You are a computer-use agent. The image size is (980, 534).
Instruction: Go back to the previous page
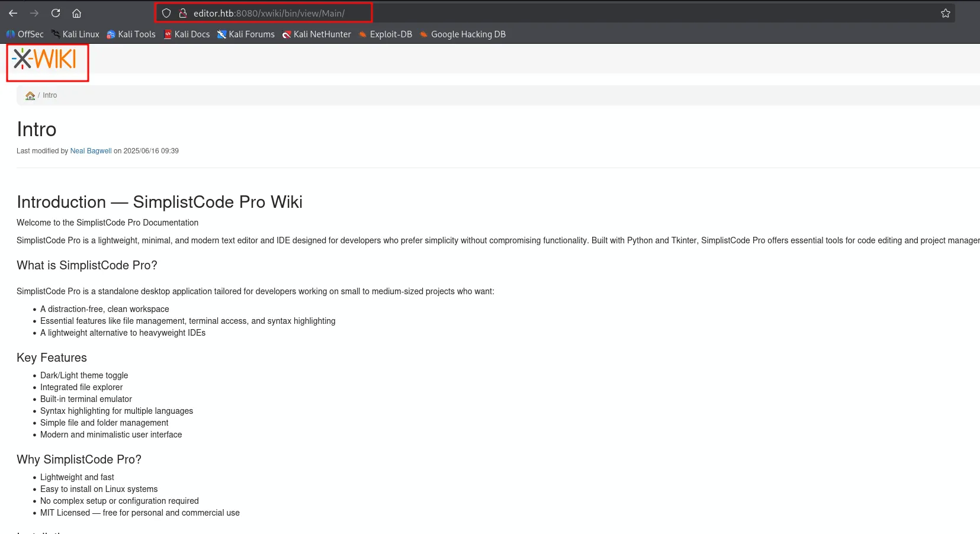pos(13,13)
